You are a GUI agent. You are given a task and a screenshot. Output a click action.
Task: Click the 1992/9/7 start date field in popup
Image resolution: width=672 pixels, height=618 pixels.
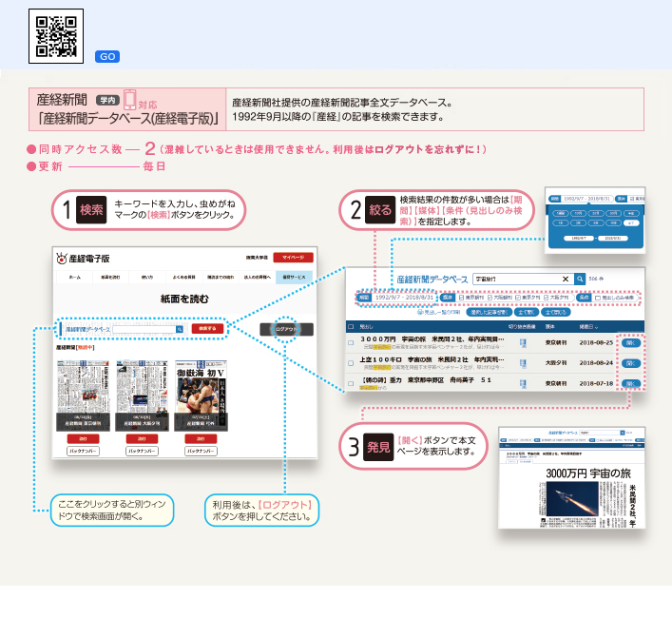[x=577, y=238]
